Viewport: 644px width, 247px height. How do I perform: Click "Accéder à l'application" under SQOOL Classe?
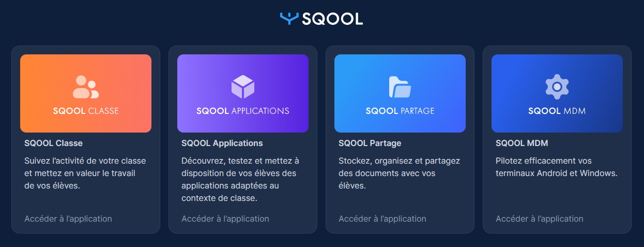(x=68, y=219)
